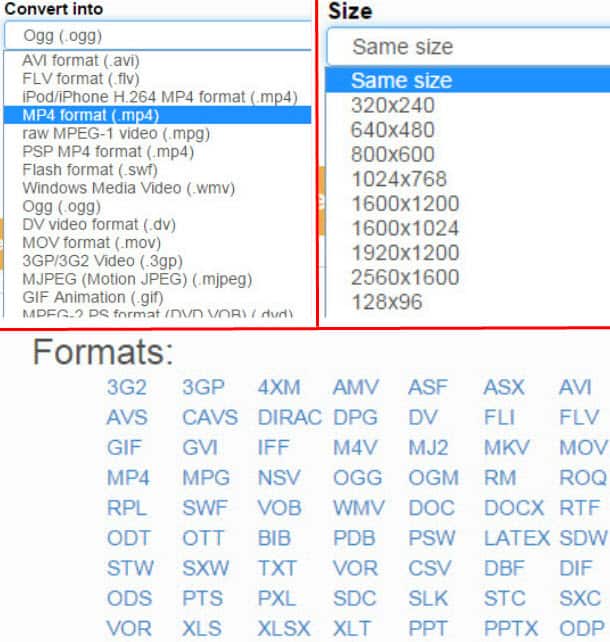This screenshot has width=610, height=642.
Task: Open the RTF format link
Action: 580,508
